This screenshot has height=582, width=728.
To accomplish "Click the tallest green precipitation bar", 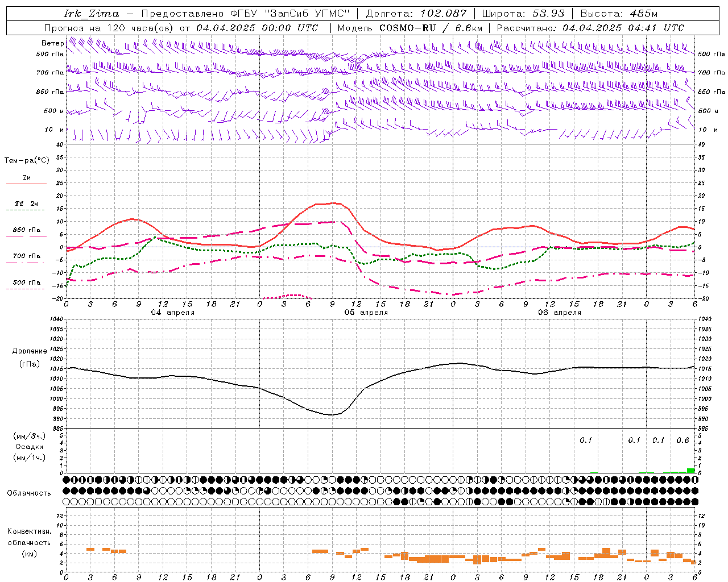I will point(690,471).
